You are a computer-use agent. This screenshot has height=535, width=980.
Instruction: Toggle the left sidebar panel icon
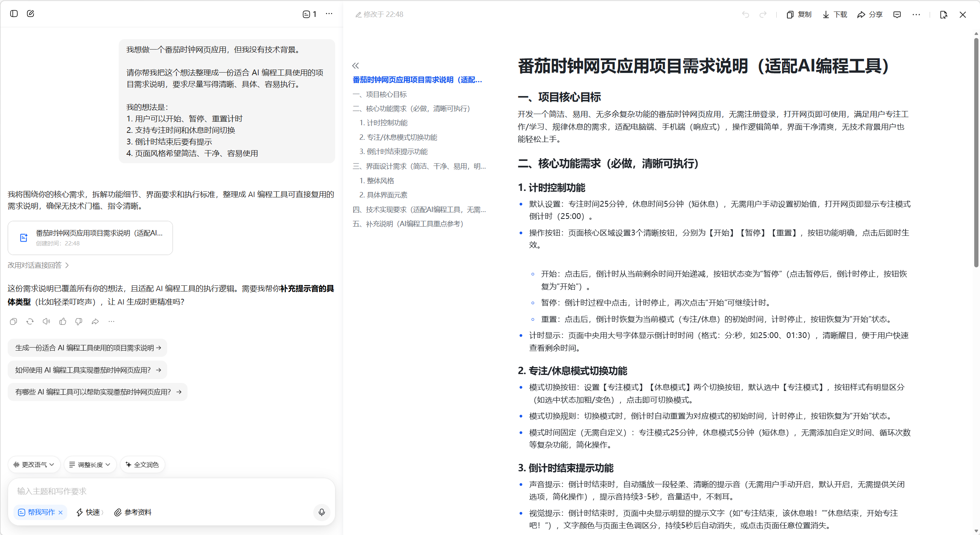click(x=14, y=14)
